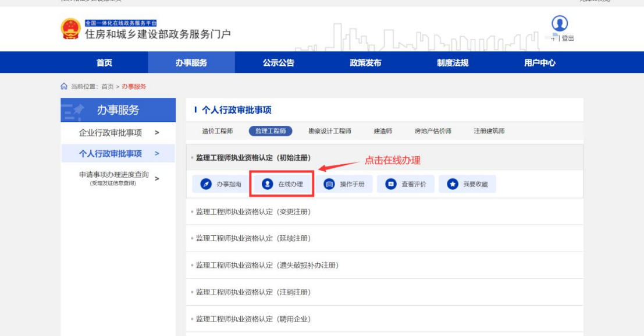Click the 我要收藏 star icon

[453, 184]
